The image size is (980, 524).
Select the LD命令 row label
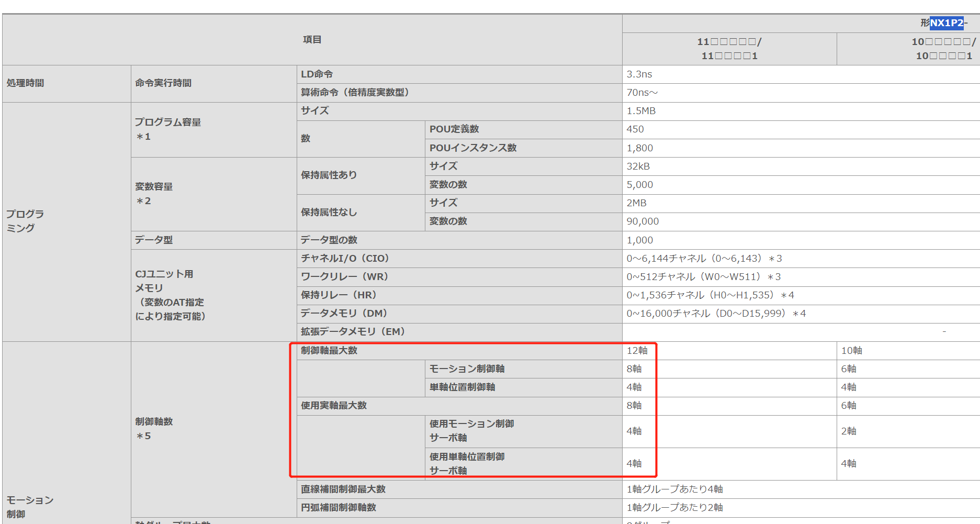(317, 74)
